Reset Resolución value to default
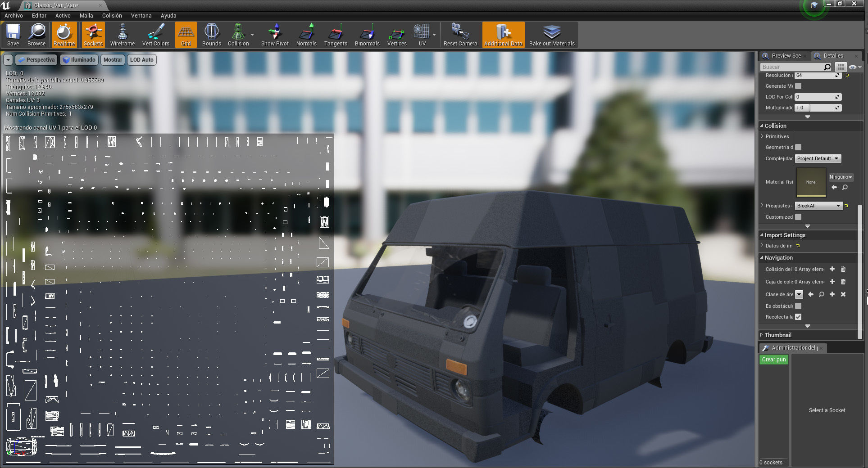Screen dimensions: 868x468 [847, 75]
